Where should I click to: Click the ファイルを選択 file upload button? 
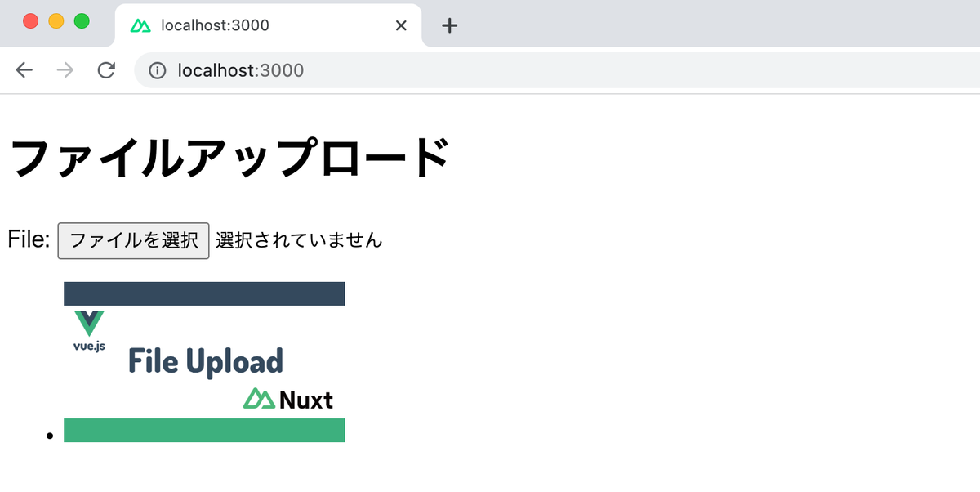coord(133,239)
